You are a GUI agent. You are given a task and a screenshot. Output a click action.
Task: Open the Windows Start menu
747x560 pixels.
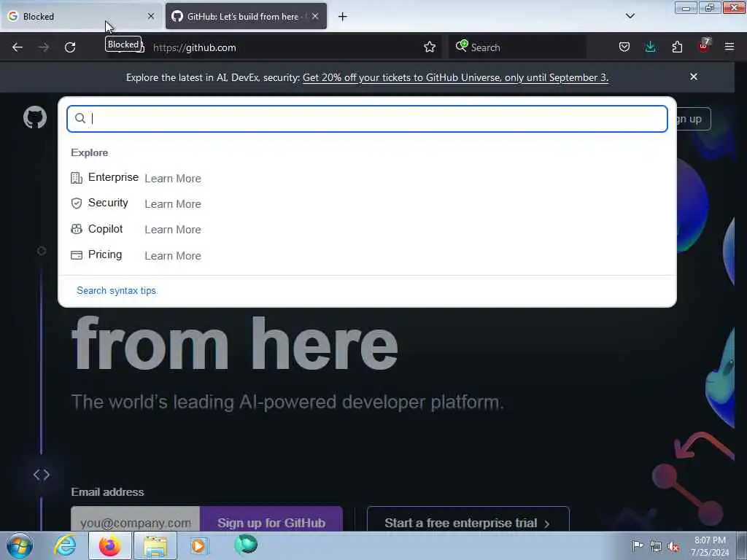click(x=20, y=545)
